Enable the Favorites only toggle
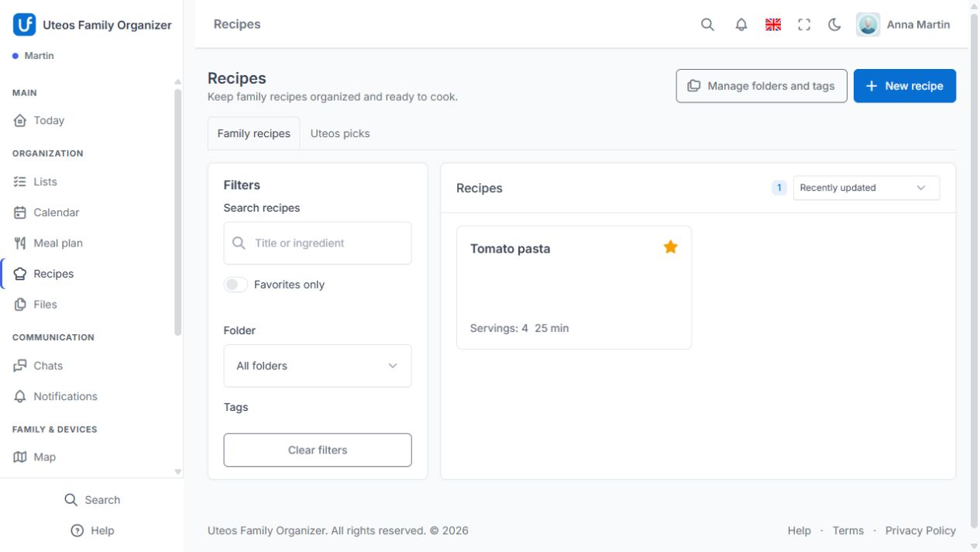 [236, 285]
